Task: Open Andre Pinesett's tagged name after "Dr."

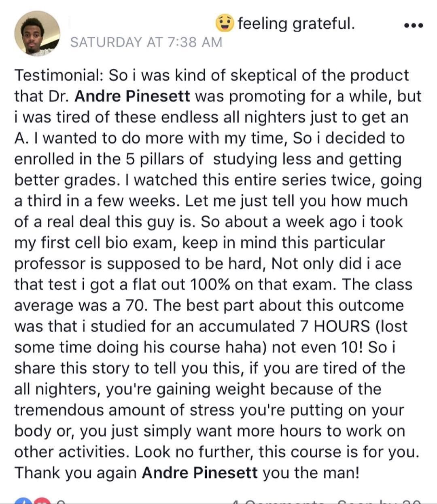Action: tap(132, 96)
